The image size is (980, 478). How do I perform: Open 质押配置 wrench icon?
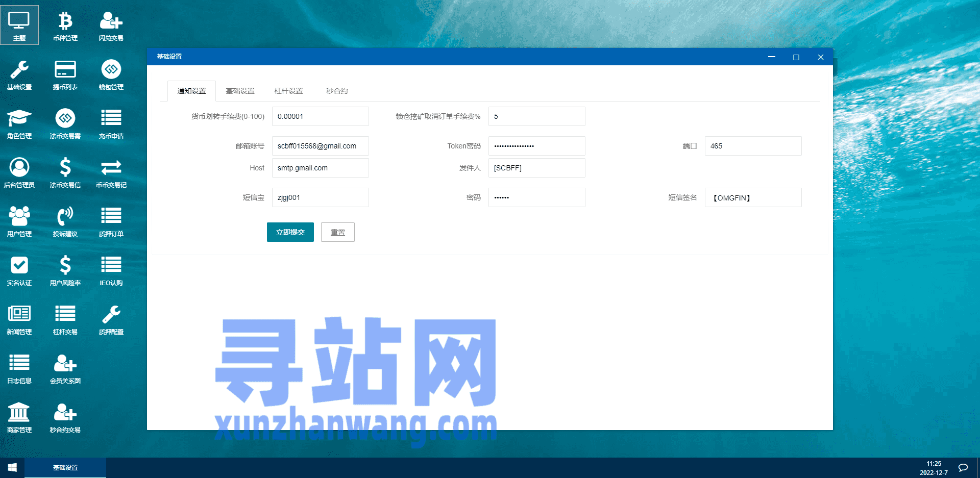pos(111,319)
